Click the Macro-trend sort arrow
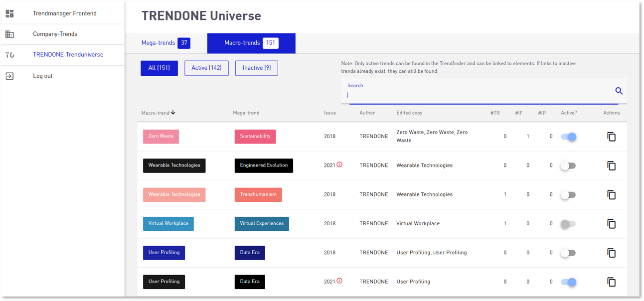Viewport: 644px width, 301px height. pos(173,113)
